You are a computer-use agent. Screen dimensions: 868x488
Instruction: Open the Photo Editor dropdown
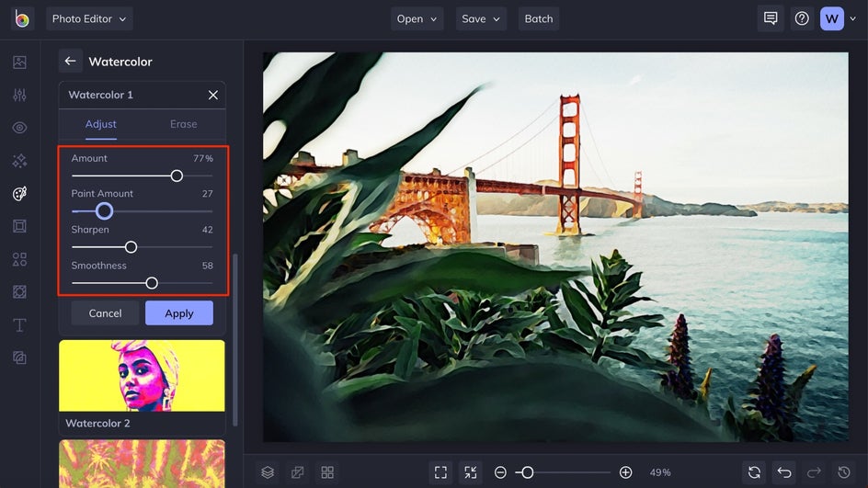point(89,18)
